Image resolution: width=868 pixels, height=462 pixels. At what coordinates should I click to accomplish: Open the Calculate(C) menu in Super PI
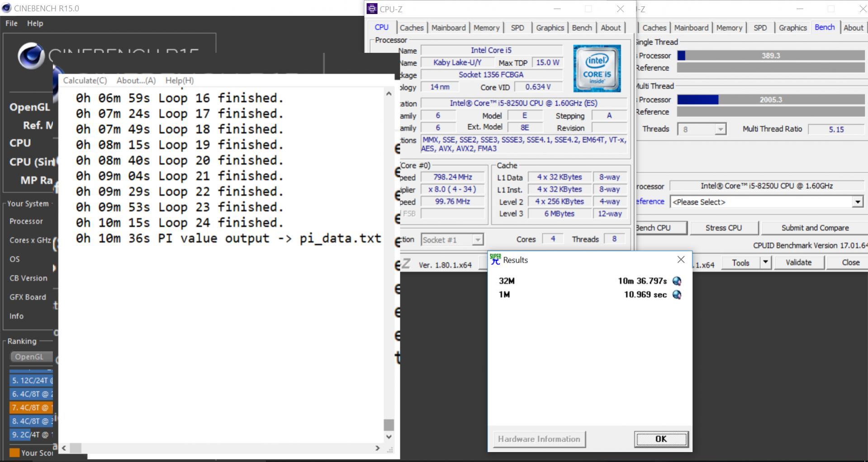(85, 80)
